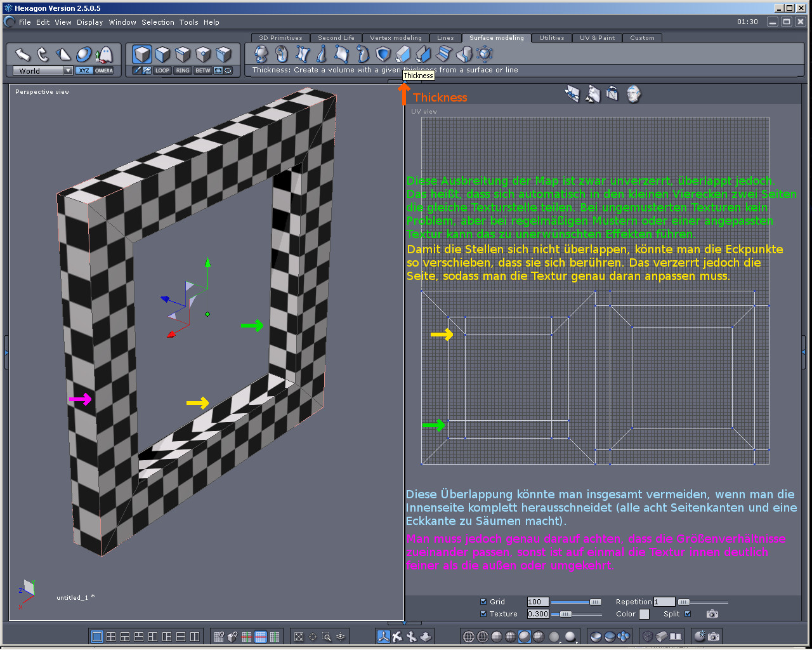
Task: Switch to the 3D Primitives tab
Action: click(x=280, y=38)
